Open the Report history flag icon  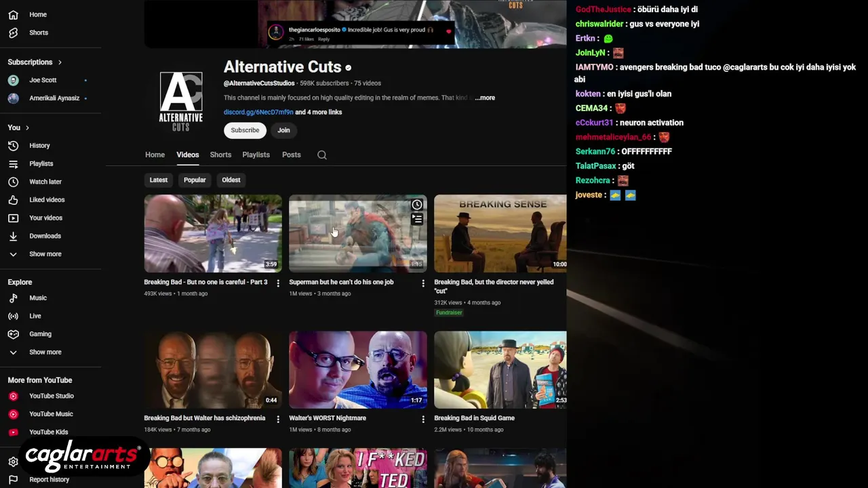13,479
